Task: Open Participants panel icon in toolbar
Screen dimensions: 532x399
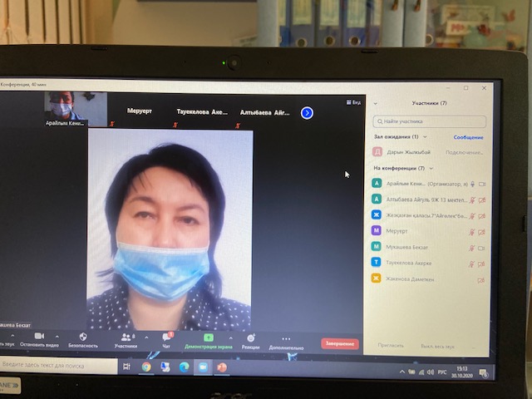Action: click(x=126, y=337)
